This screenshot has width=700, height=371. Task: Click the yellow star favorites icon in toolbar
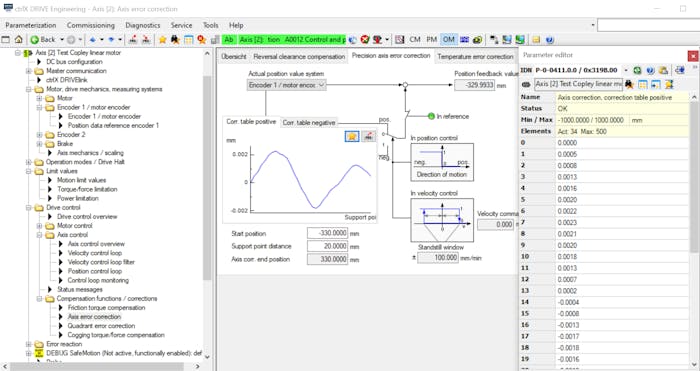162,40
